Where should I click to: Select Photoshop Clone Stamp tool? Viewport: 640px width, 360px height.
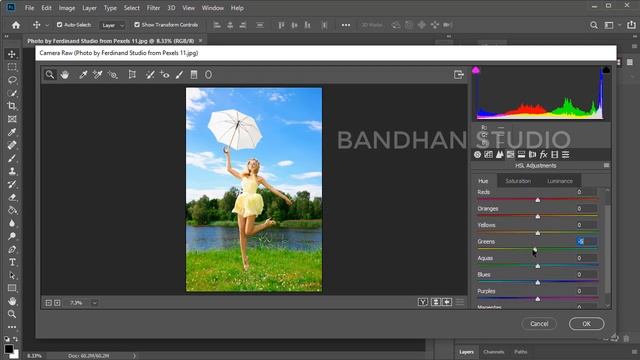click(x=12, y=171)
